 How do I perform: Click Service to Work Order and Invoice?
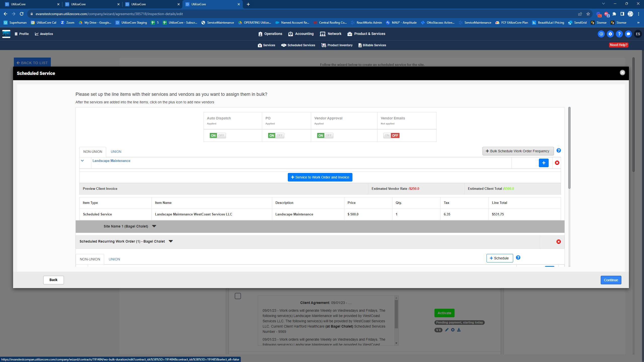pyautogui.click(x=320, y=177)
